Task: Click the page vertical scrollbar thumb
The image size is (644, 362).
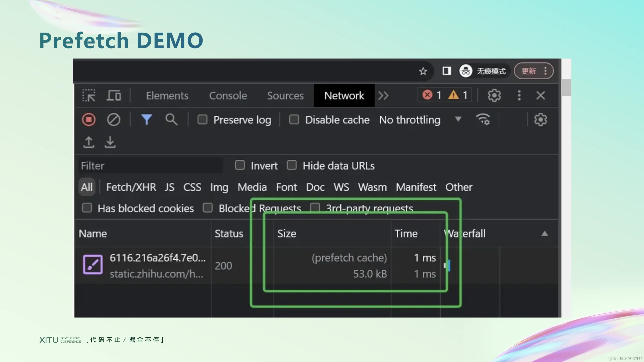Action: [566, 87]
